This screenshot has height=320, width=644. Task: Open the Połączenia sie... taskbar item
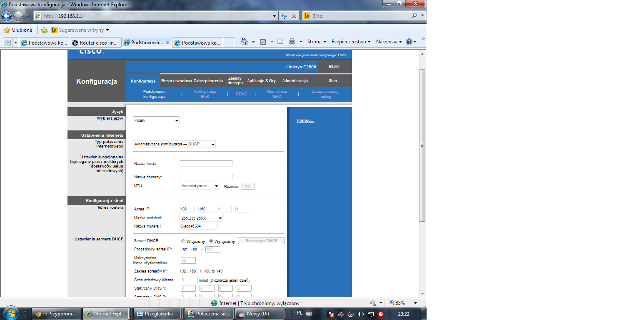pos(209,314)
